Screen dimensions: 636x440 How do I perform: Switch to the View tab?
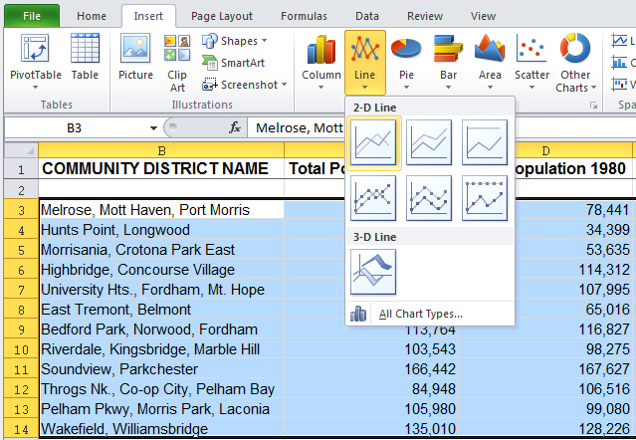(x=483, y=16)
